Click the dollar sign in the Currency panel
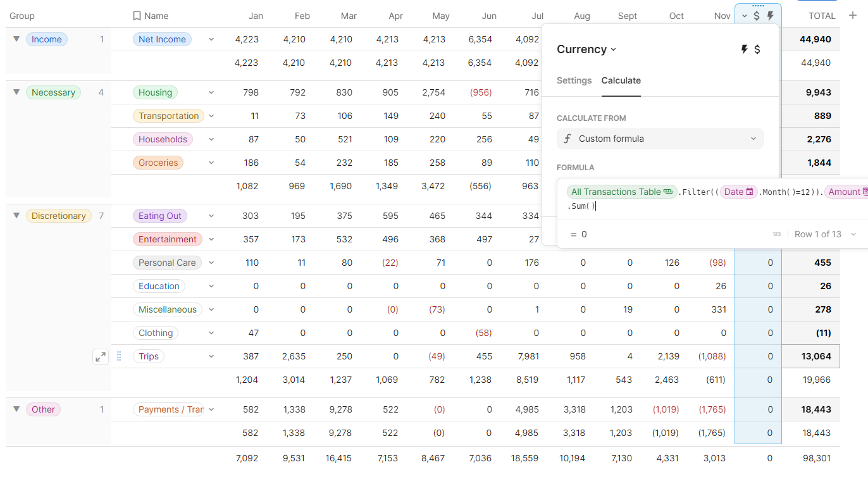868x479 pixels. 757,49
